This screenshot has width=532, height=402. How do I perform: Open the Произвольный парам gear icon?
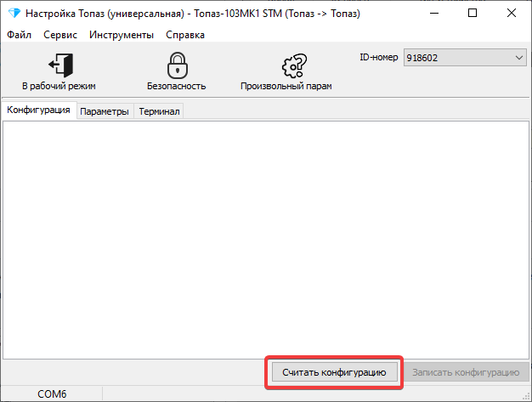point(294,65)
